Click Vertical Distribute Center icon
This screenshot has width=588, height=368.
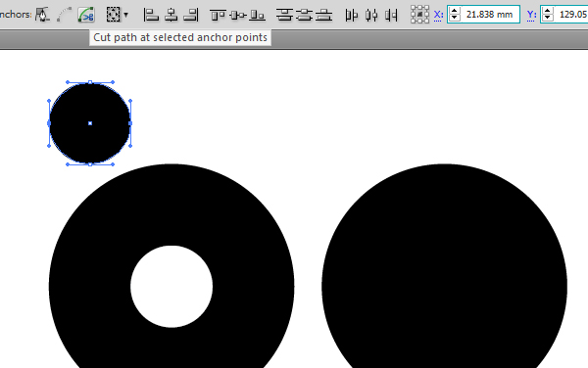[x=304, y=15]
